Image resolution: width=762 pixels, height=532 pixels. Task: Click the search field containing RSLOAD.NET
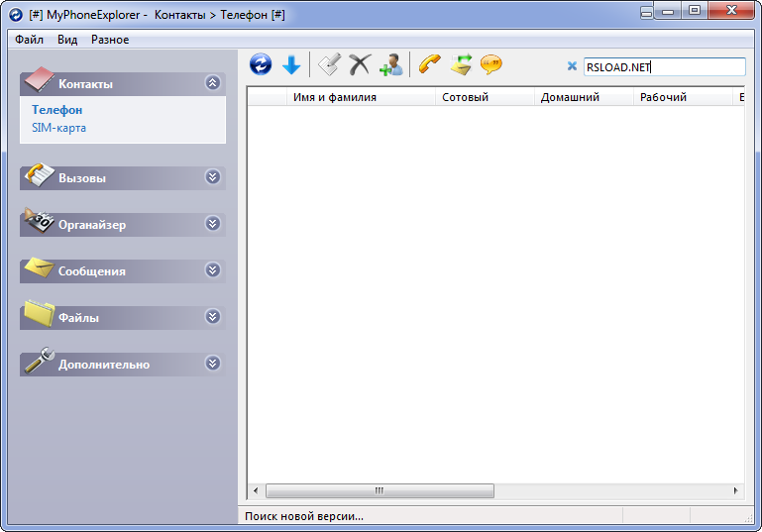click(664, 67)
